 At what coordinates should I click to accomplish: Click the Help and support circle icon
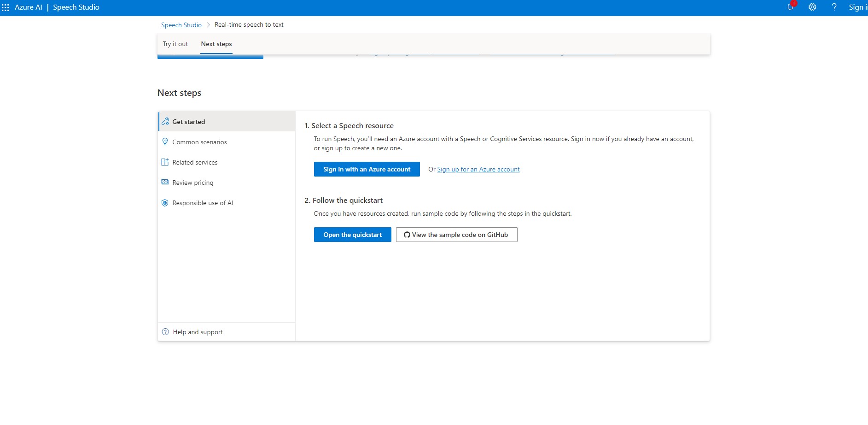(x=165, y=332)
